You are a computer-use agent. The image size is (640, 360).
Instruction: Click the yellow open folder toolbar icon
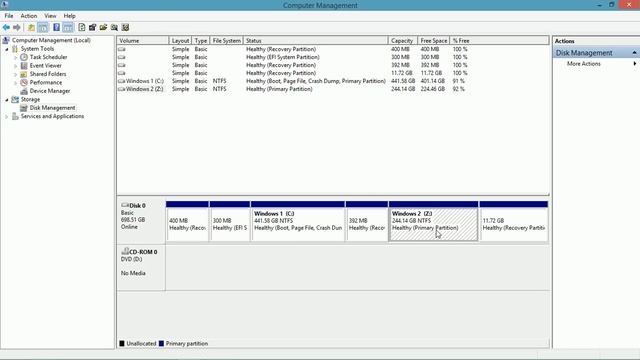tap(103, 27)
